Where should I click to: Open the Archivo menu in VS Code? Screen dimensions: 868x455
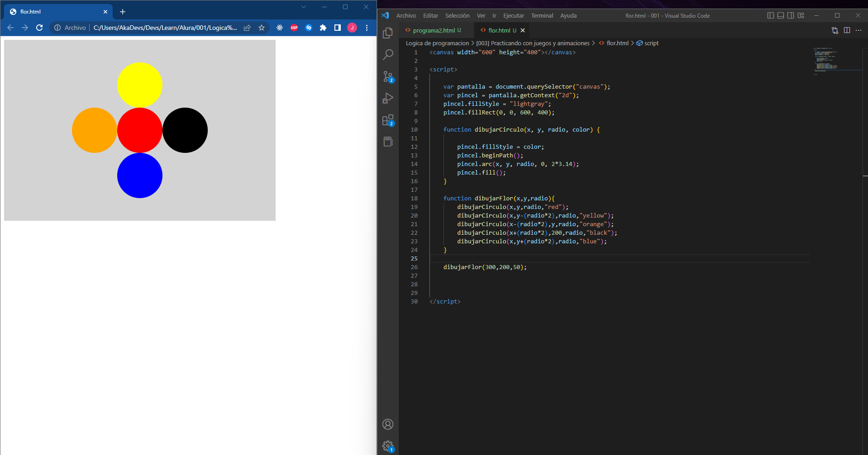coord(406,15)
